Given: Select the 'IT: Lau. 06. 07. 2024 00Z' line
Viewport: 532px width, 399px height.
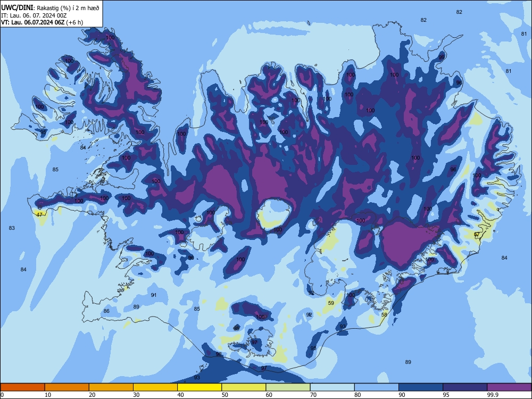Looking at the screenshot, I should tap(34, 15).
